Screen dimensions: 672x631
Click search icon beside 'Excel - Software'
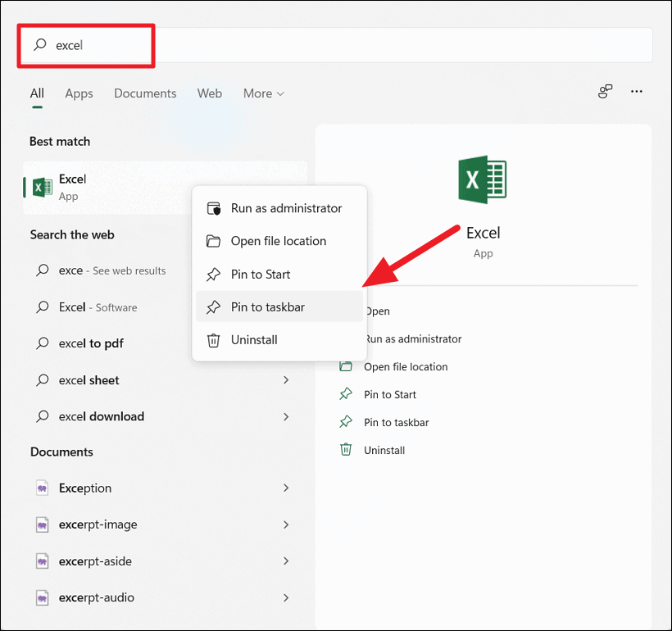pyautogui.click(x=42, y=307)
